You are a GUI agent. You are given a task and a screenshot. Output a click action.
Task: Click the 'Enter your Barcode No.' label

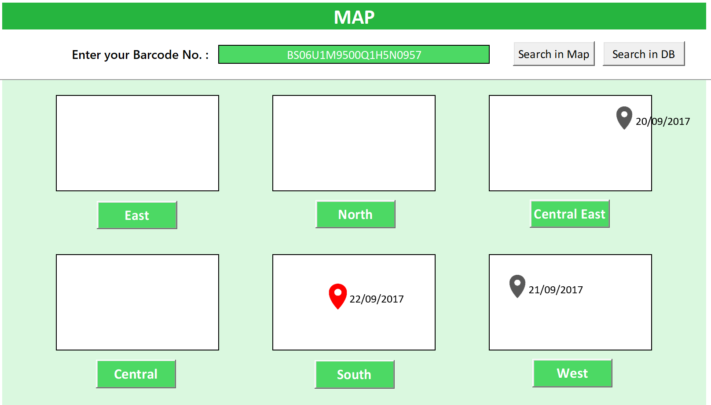[140, 54]
